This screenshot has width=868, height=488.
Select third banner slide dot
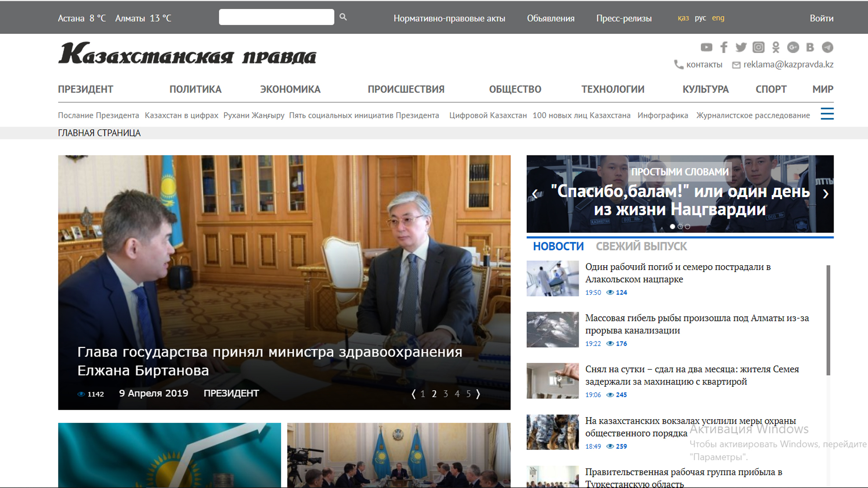tap(688, 227)
